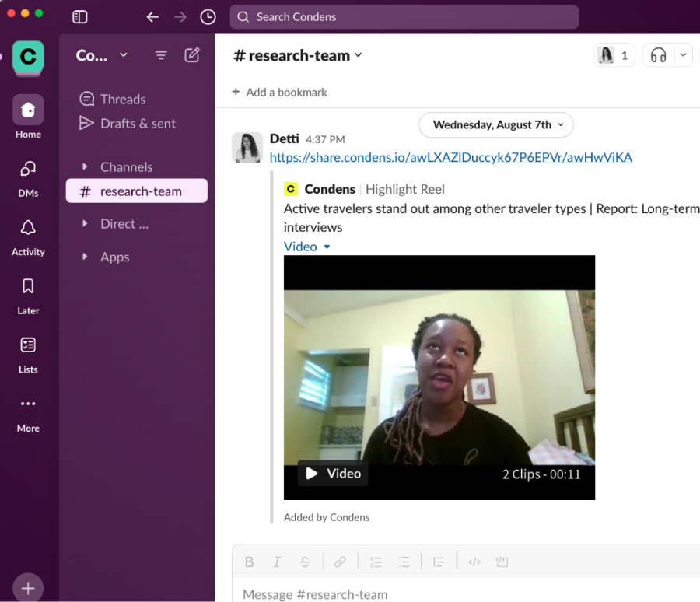Collapse the Video preview dropdown
The height and width of the screenshot is (602, 700).
coord(307,247)
